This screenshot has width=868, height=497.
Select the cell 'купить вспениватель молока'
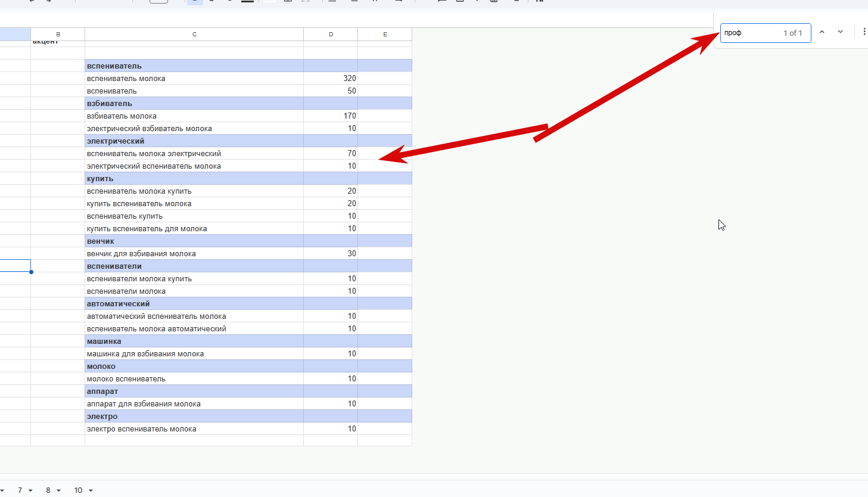[x=194, y=204]
